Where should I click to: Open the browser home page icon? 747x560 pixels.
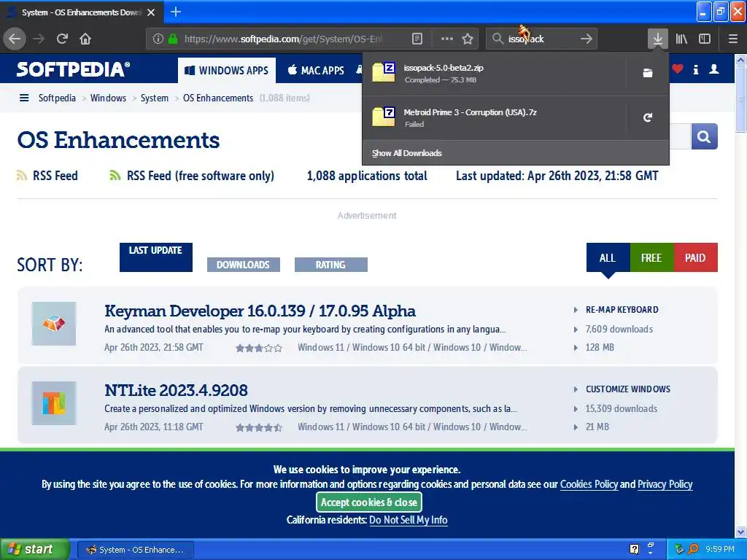tap(85, 39)
